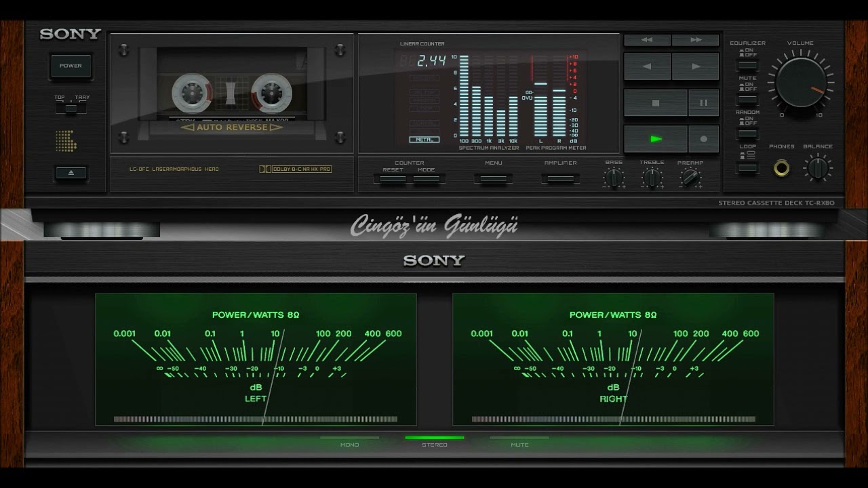Image resolution: width=868 pixels, height=488 pixels.
Task: Click the Stereo Cassette Deck TC-RX80 label
Action: tap(776, 203)
